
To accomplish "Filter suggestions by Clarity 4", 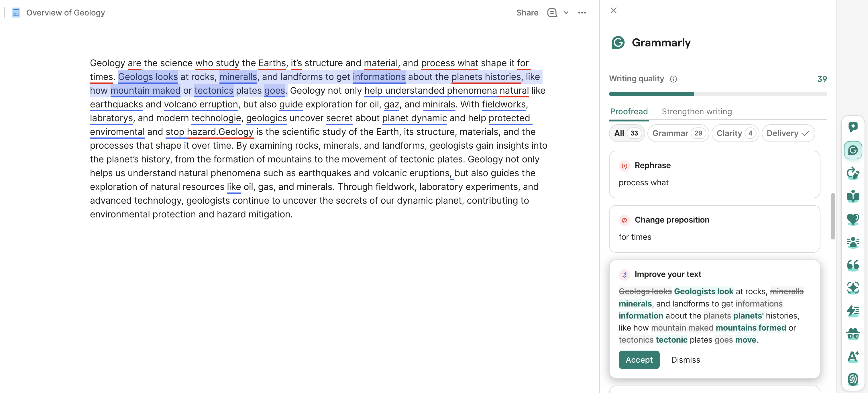I will click(735, 133).
